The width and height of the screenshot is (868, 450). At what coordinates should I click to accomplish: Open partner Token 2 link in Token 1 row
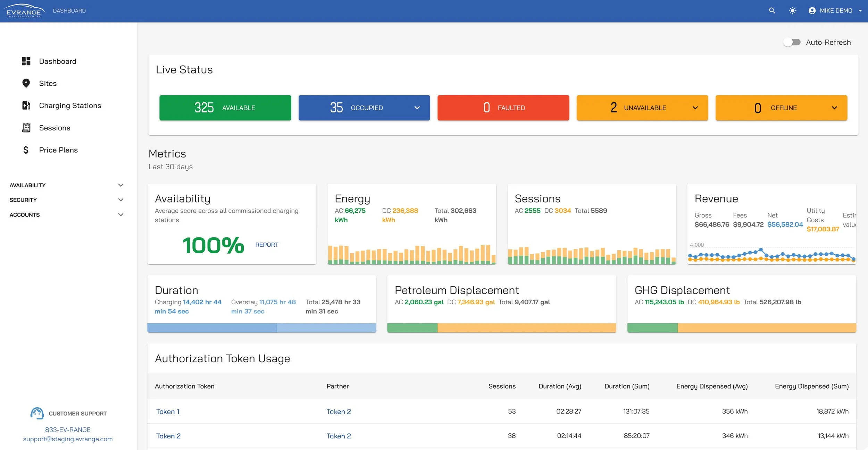click(x=339, y=411)
